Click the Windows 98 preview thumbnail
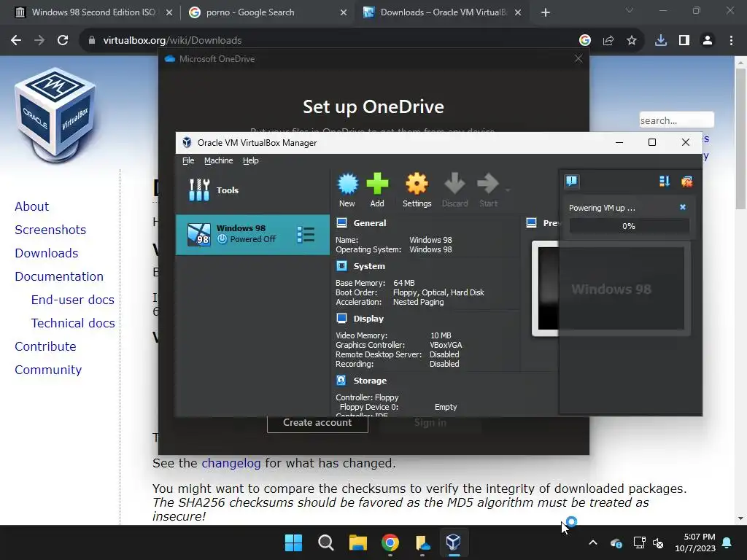 tap(611, 289)
